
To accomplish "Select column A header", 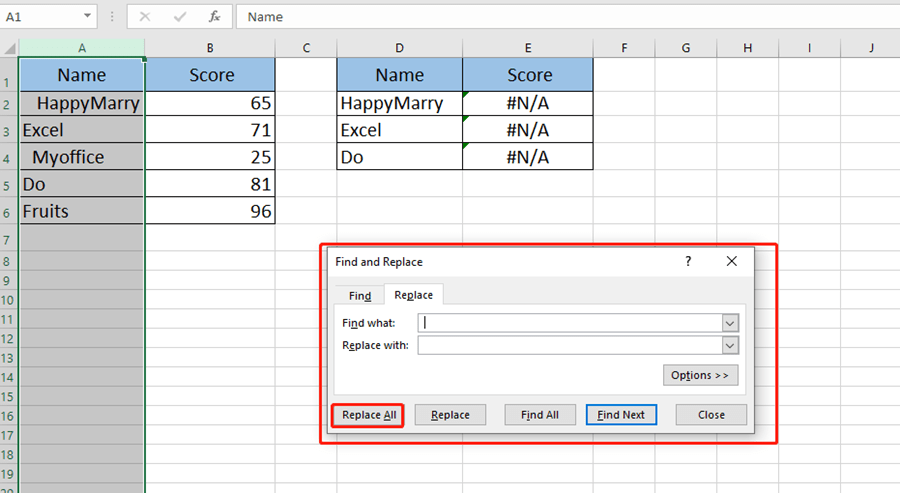I will pos(82,48).
